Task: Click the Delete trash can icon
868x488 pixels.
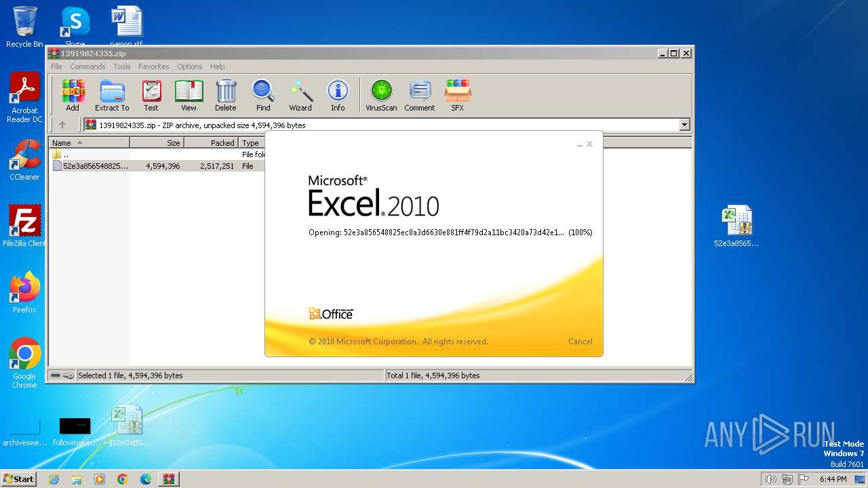Action: [226, 95]
